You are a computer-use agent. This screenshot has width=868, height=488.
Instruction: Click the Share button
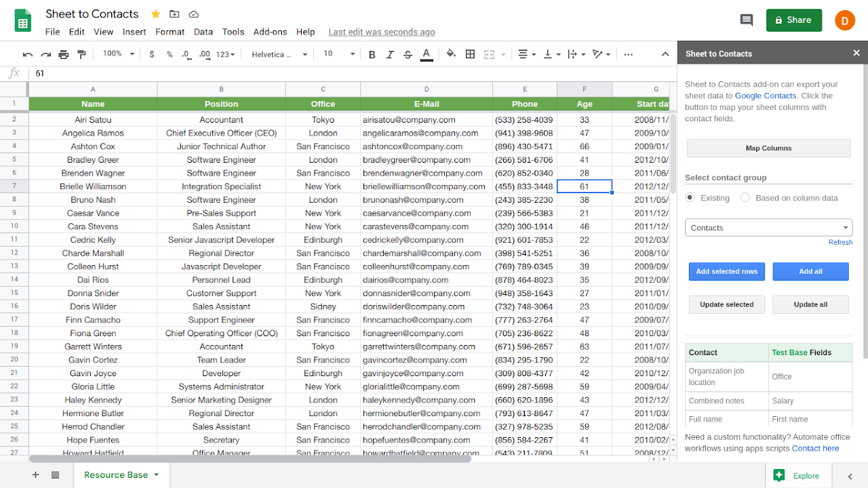[794, 20]
